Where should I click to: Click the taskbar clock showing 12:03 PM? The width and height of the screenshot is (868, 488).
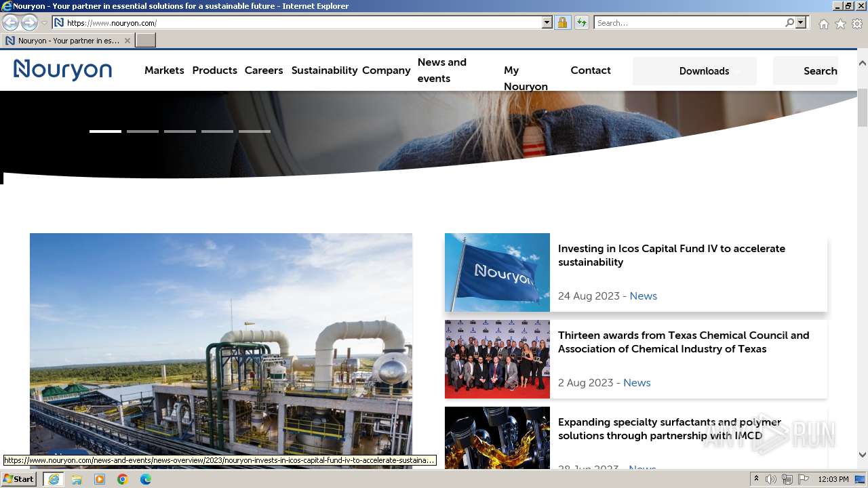833,479
